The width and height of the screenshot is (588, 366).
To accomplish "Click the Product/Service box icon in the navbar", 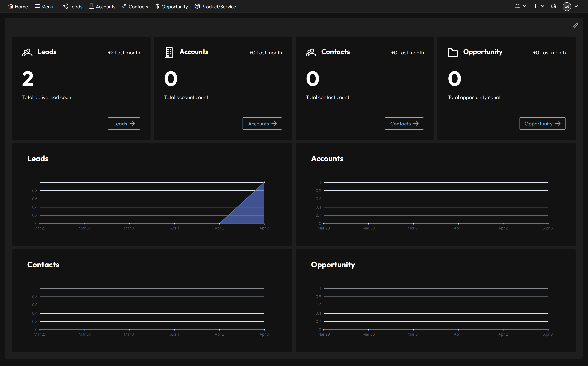I will [197, 6].
